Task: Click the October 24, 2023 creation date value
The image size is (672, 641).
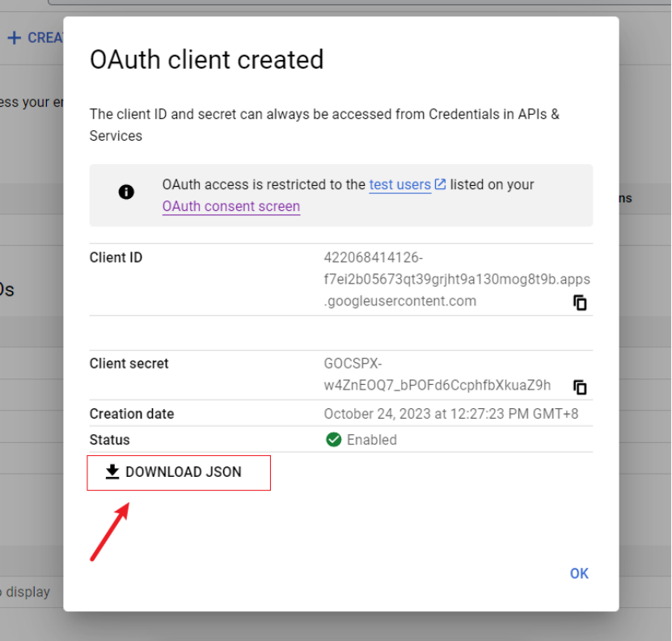Action: [x=450, y=414]
